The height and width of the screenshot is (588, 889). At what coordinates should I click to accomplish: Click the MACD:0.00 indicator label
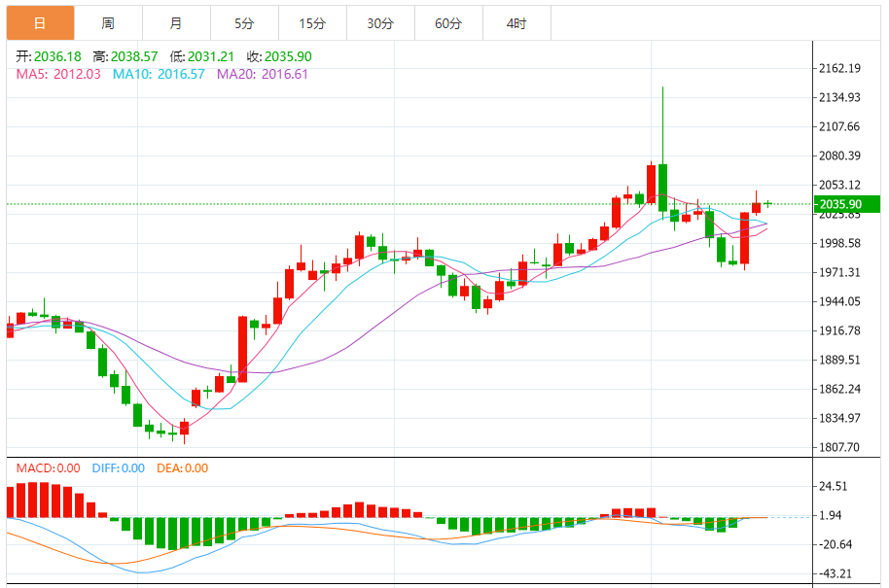pos(49,468)
